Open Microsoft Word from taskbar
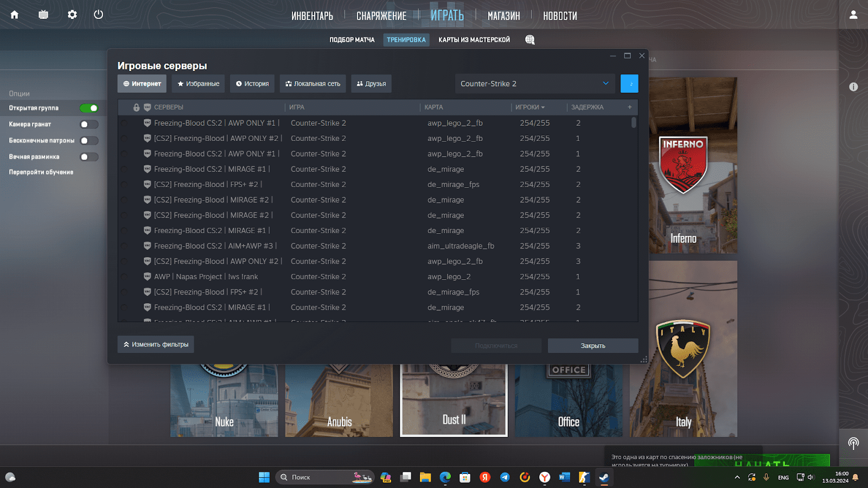This screenshot has height=488, width=868. click(x=564, y=477)
